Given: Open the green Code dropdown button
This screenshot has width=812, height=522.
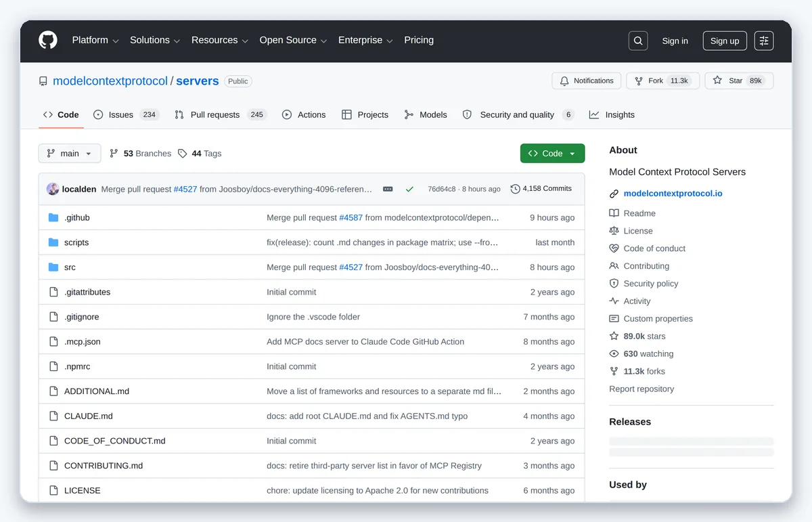Looking at the screenshot, I should (552, 154).
